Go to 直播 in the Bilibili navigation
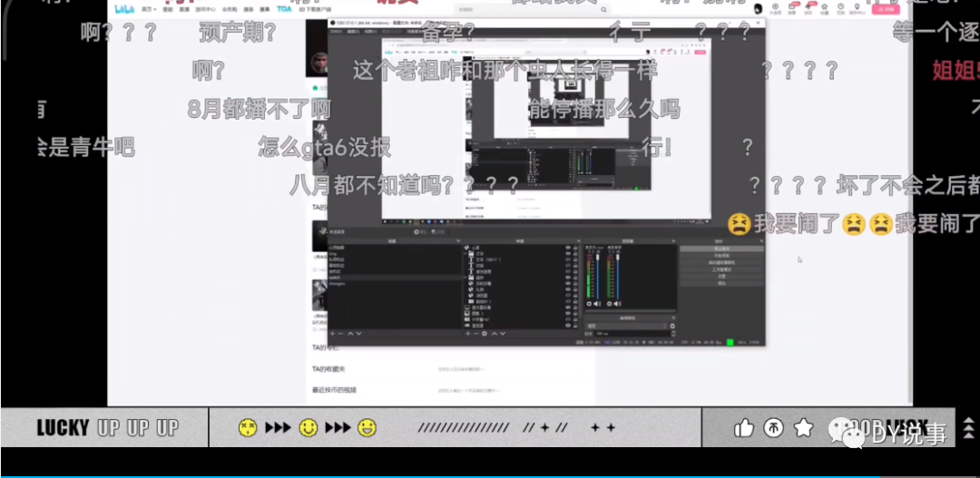Screen dimensions: 980x478 tap(184, 9)
